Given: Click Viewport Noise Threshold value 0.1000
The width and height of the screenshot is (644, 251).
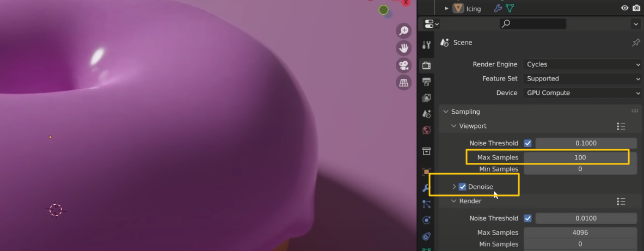Looking at the screenshot, I should [x=586, y=143].
